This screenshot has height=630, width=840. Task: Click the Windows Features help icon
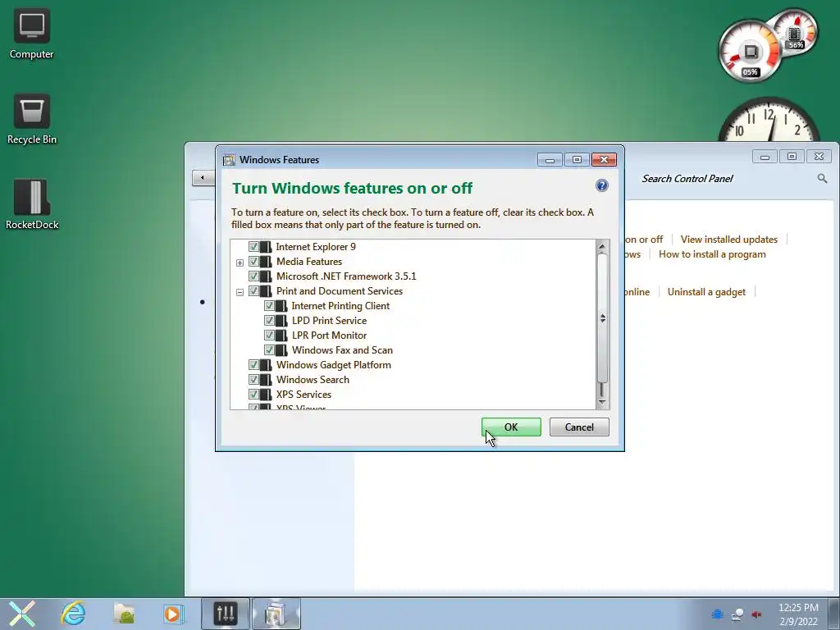pos(601,185)
